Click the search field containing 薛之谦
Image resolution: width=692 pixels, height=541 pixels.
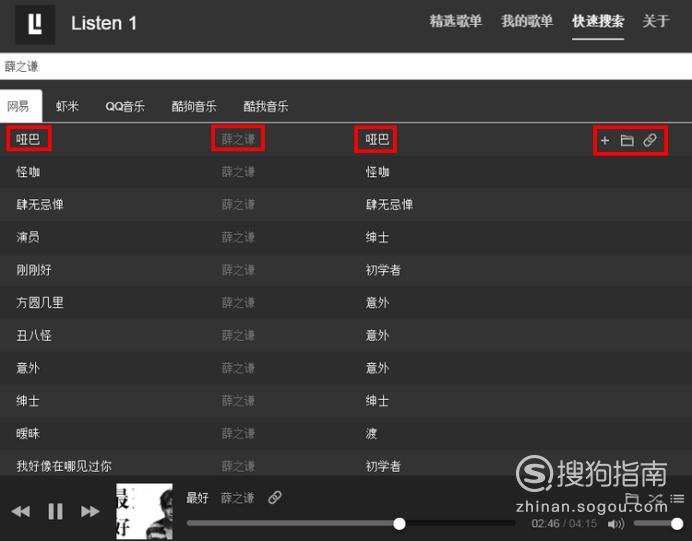tap(346, 66)
